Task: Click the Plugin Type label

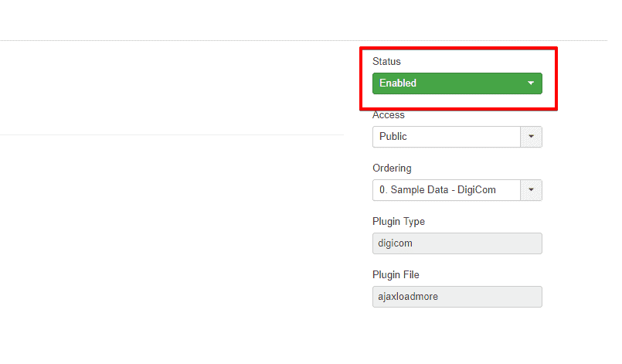Action: click(x=399, y=222)
